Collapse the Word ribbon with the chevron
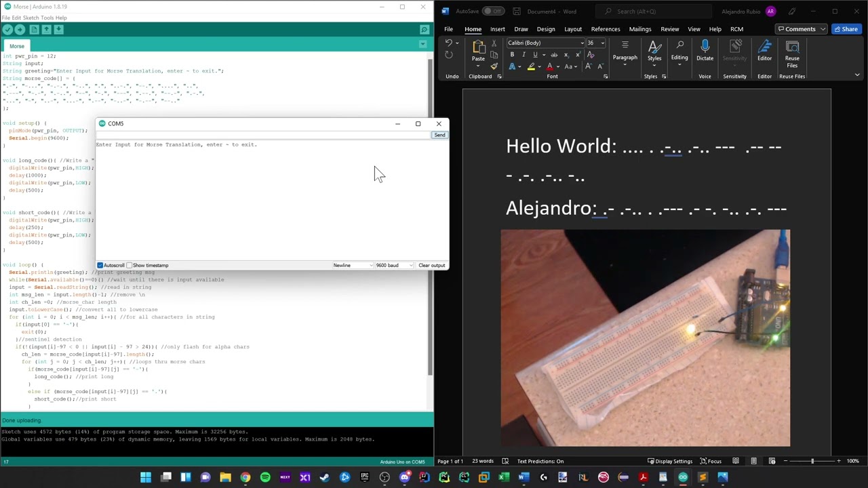Viewport: 868px width, 488px height. click(857, 75)
